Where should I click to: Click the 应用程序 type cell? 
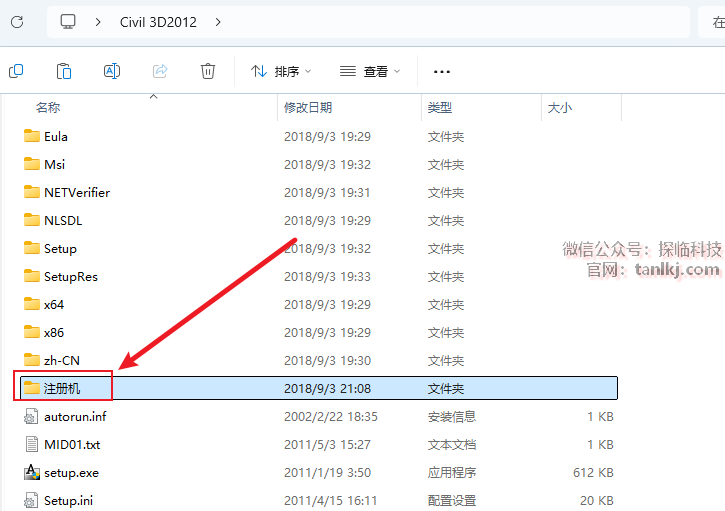452,473
